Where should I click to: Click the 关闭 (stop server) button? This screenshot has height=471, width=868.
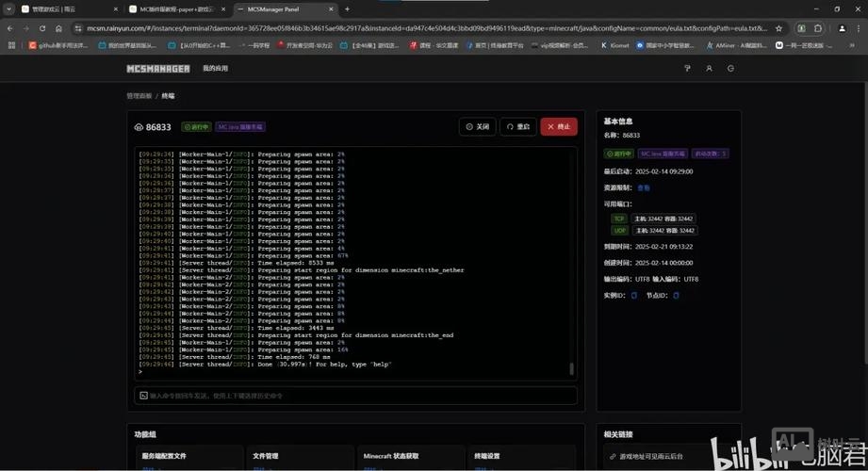click(x=477, y=126)
